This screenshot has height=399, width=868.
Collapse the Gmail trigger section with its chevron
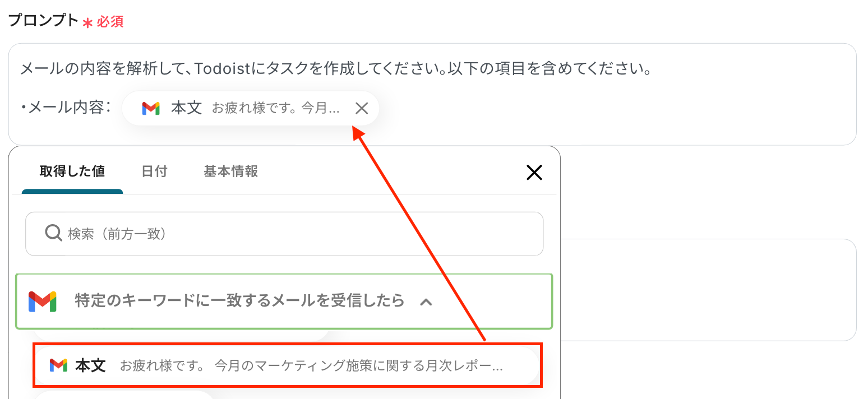(x=426, y=302)
